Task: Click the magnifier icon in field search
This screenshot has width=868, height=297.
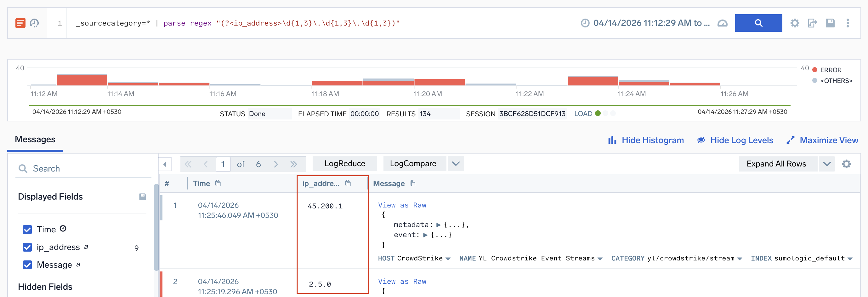Action: click(x=23, y=168)
